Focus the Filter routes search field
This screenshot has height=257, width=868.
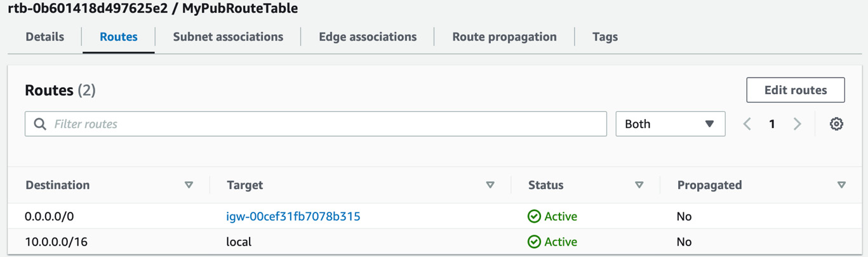coord(316,124)
